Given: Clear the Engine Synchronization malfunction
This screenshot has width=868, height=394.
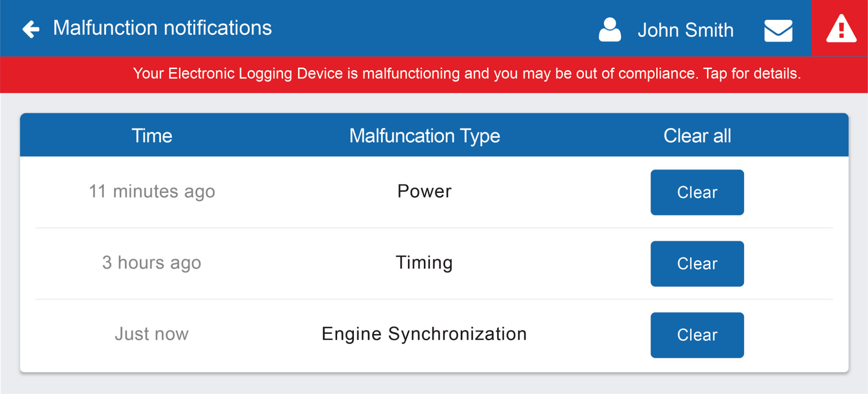Looking at the screenshot, I should pos(697,335).
